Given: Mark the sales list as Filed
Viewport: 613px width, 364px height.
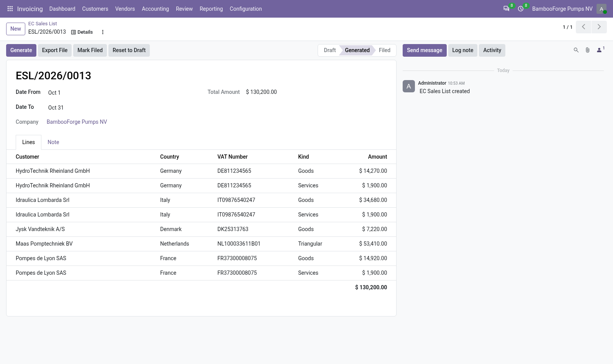Looking at the screenshot, I should 90,50.
